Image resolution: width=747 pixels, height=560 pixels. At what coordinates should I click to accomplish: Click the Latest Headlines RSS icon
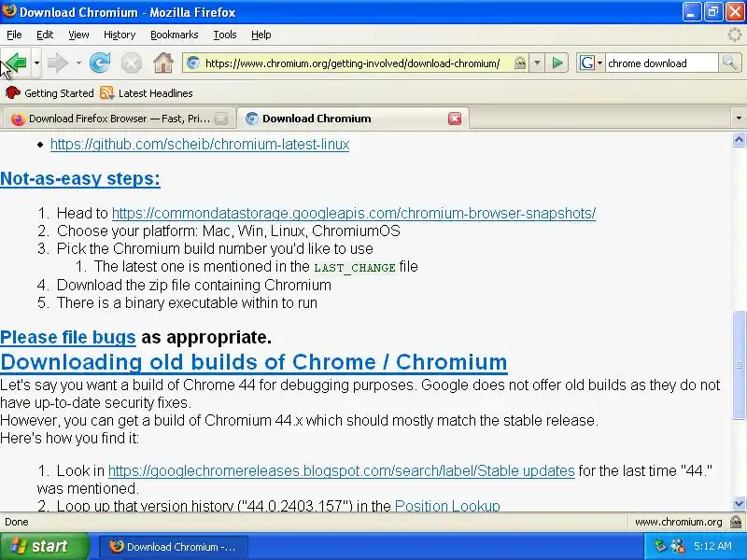pyautogui.click(x=107, y=92)
